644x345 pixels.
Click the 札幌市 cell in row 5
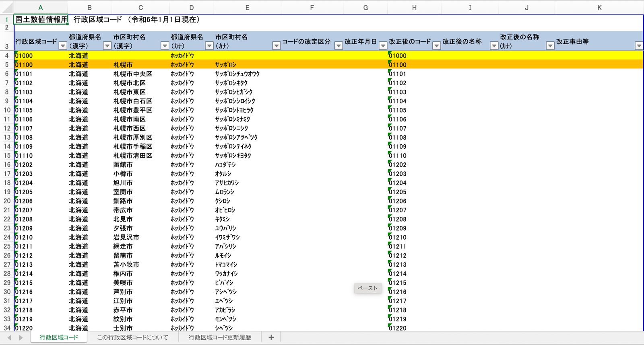click(x=140, y=65)
